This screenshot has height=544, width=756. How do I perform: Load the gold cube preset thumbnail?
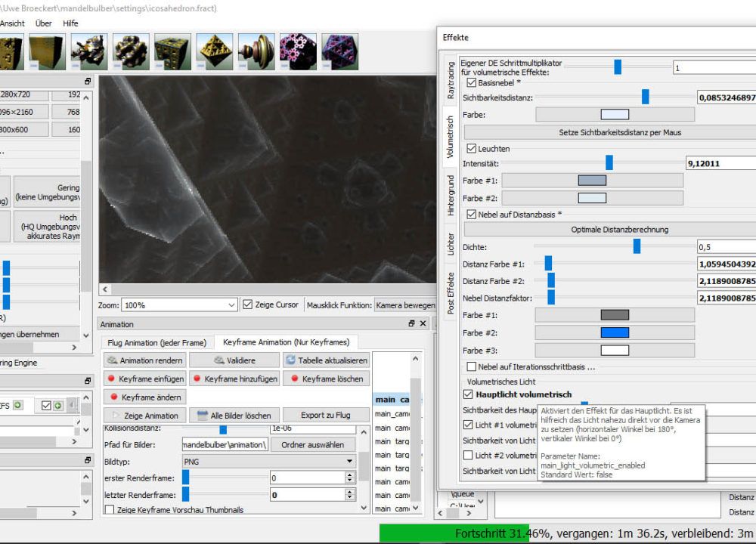47,51
